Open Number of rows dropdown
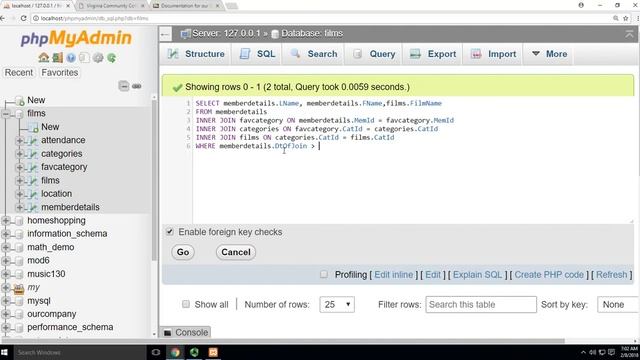Viewport: 640px width, 360px height. tap(337, 304)
